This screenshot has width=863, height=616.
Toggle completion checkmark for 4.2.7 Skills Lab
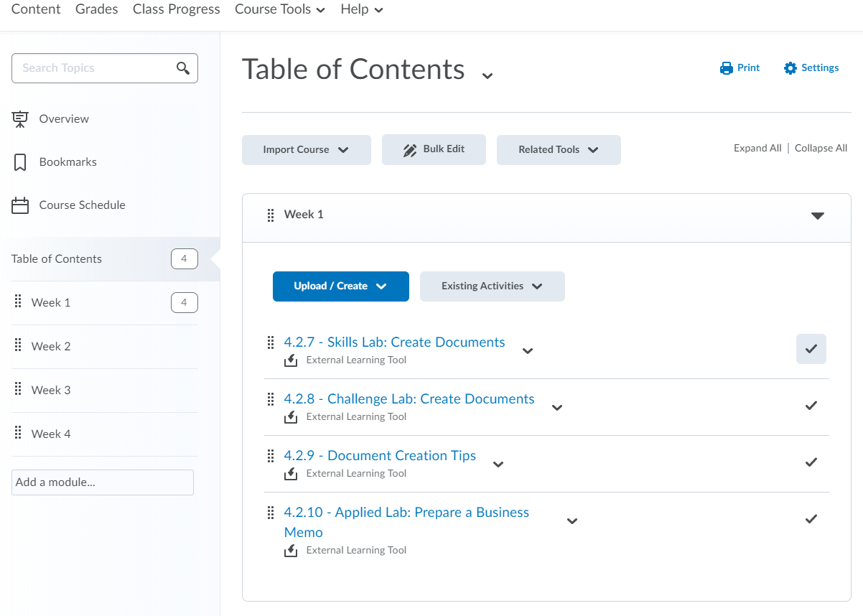pos(811,349)
